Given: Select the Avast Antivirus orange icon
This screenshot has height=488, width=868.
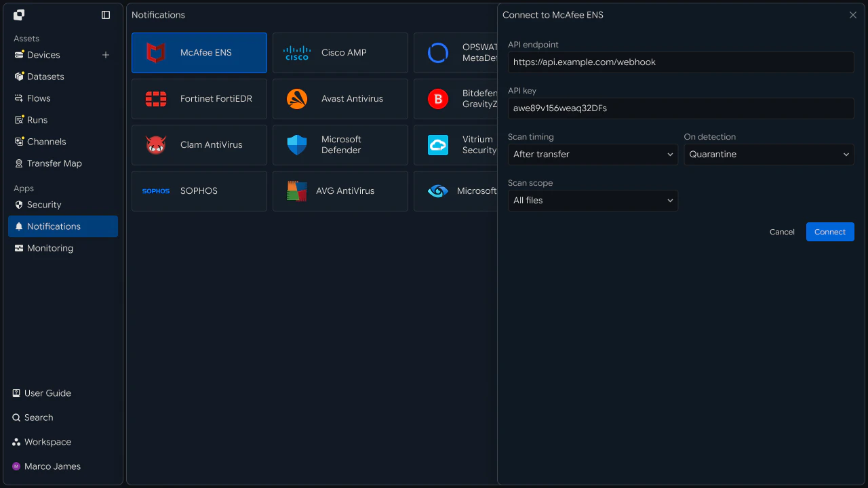Looking at the screenshot, I should (x=297, y=99).
